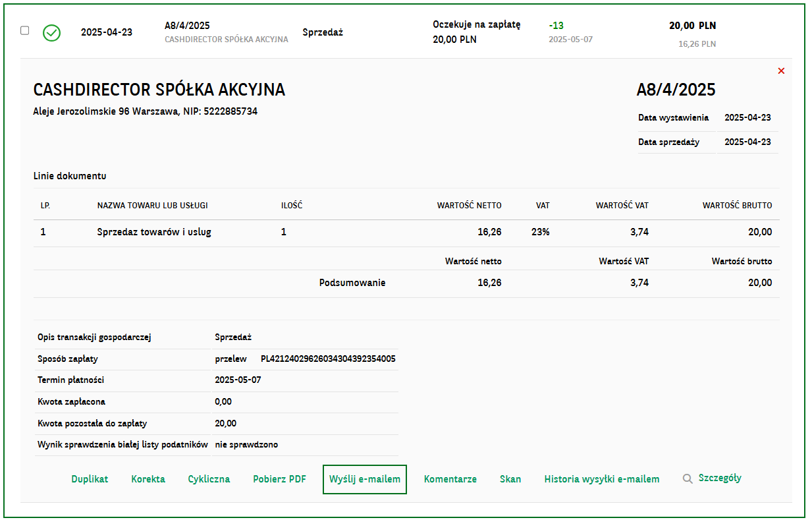The height and width of the screenshot is (522, 812).
Task: Click the Data sprzedaży value 2025-04-23
Action: pos(747,142)
